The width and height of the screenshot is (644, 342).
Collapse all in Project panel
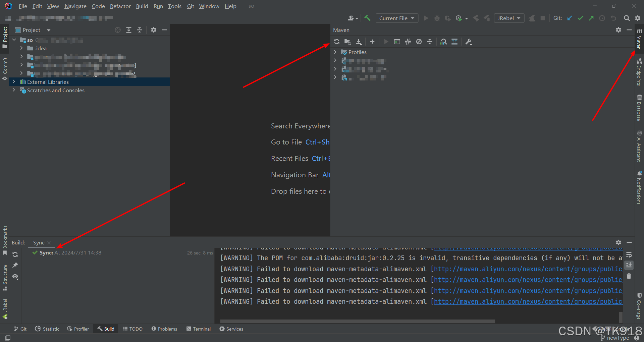140,30
